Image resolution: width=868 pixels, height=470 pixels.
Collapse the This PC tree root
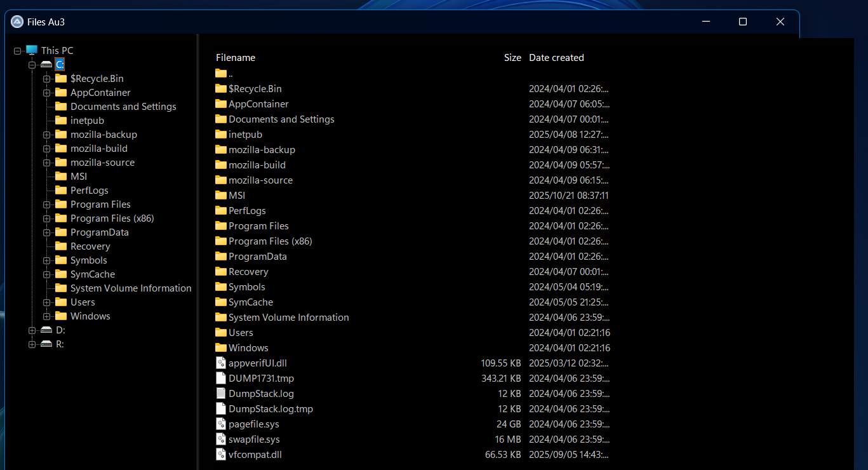(x=18, y=51)
